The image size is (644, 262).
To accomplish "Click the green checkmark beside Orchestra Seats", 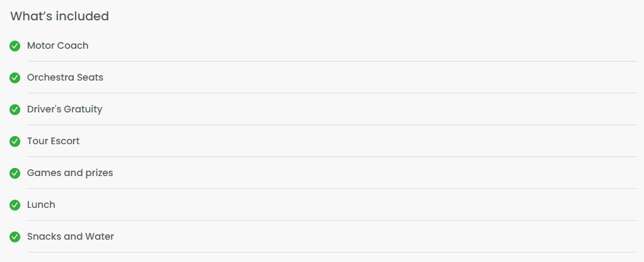I will pos(15,78).
